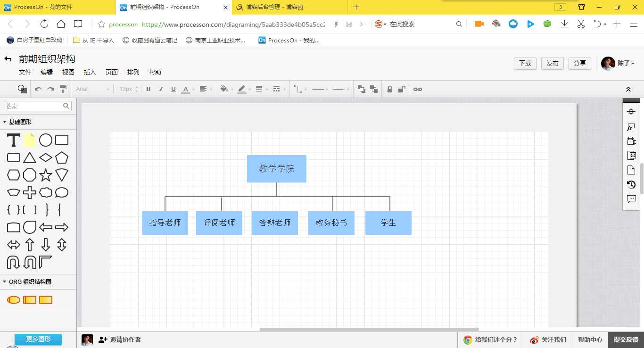Select the cloud shape
This screenshot has width=644, height=348.
(46, 192)
